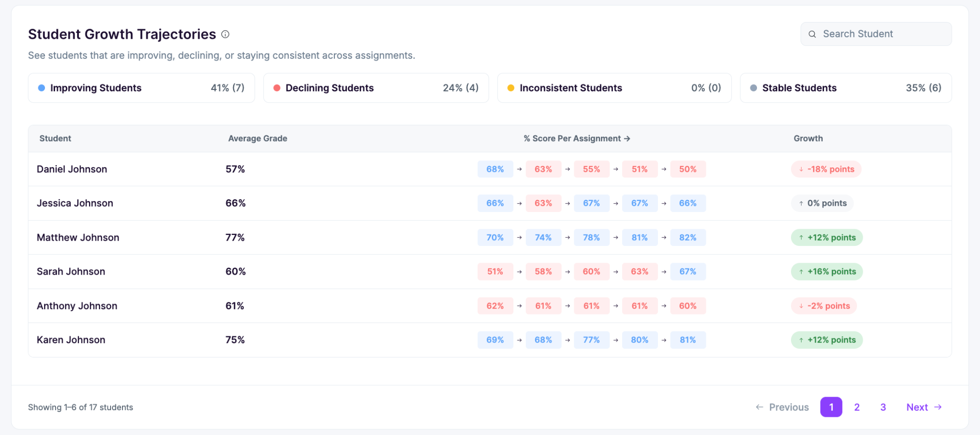Filter by Improving Students card
The image size is (980, 435).
click(142, 88)
